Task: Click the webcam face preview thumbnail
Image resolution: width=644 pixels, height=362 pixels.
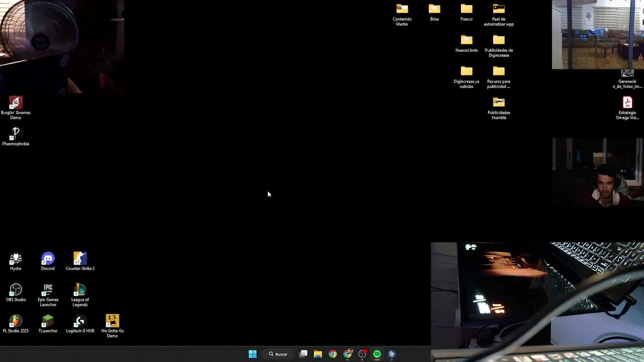Action: pos(598,172)
